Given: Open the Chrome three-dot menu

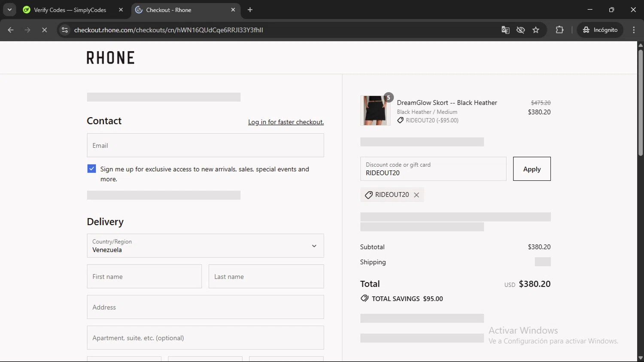Looking at the screenshot, I should coord(634,30).
